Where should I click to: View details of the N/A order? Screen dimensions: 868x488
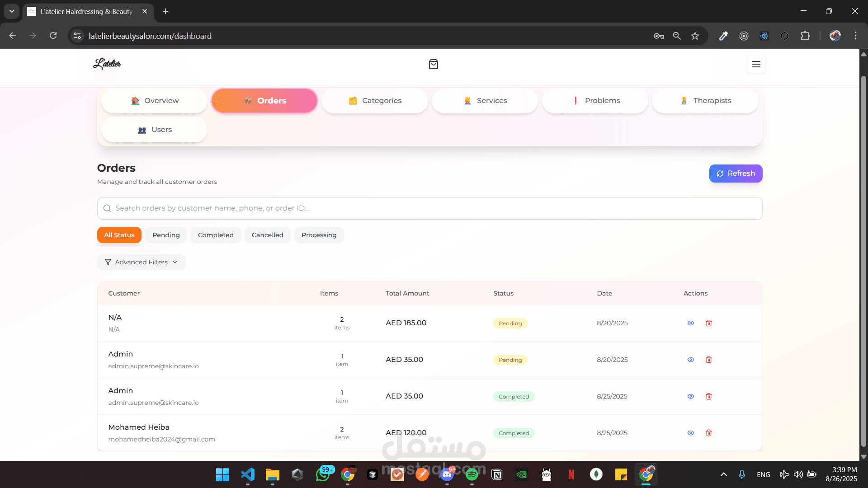(690, 323)
